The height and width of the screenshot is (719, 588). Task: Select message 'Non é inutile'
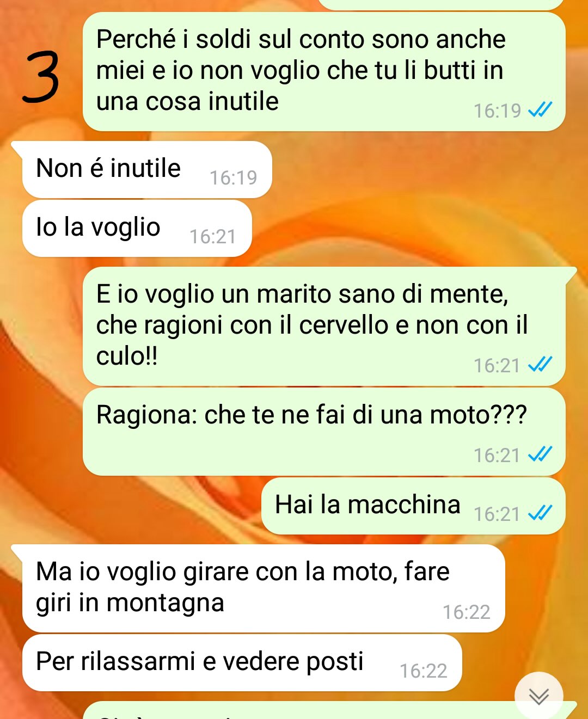coord(146,169)
